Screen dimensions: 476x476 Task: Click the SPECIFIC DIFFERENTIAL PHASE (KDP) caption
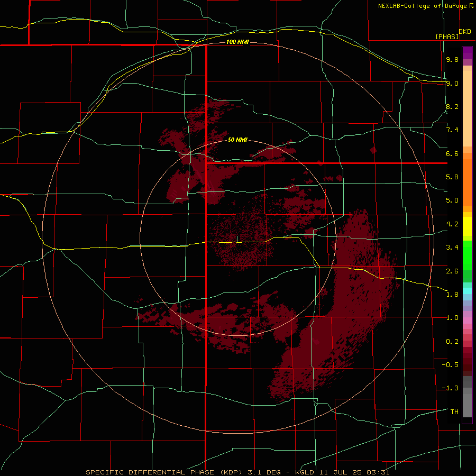[166, 472]
